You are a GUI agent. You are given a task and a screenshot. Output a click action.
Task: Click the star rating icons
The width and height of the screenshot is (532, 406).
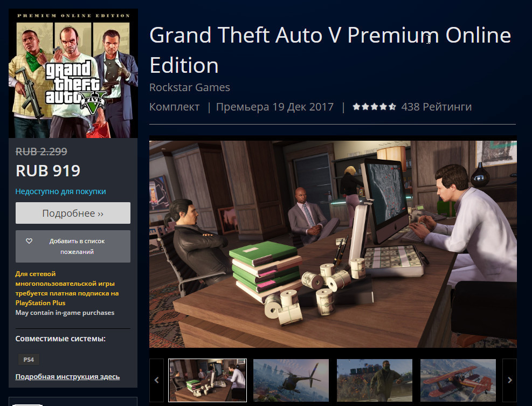point(374,107)
